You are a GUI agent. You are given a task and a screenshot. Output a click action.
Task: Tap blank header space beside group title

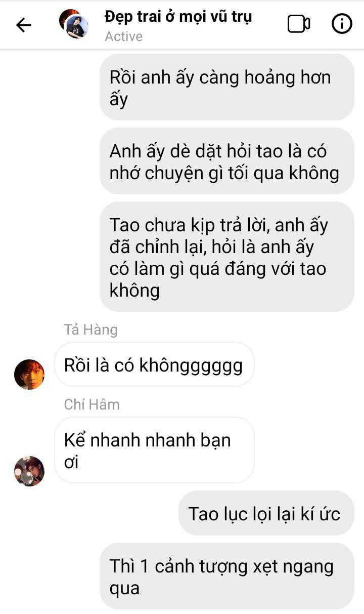pos(268,36)
